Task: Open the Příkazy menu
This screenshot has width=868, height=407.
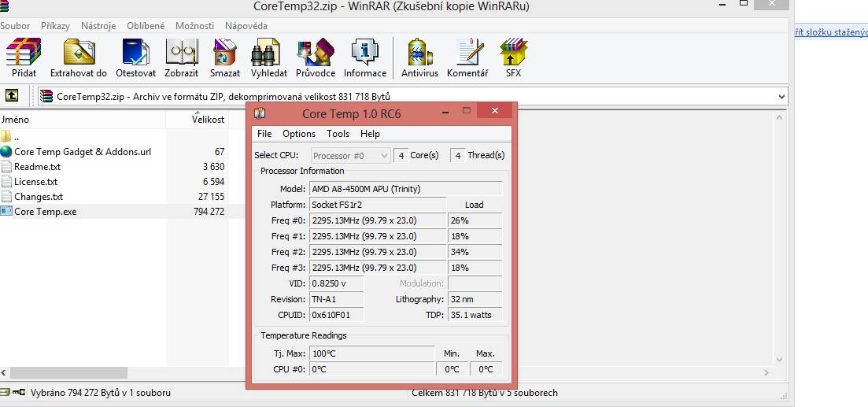Action: click(x=55, y=25)
